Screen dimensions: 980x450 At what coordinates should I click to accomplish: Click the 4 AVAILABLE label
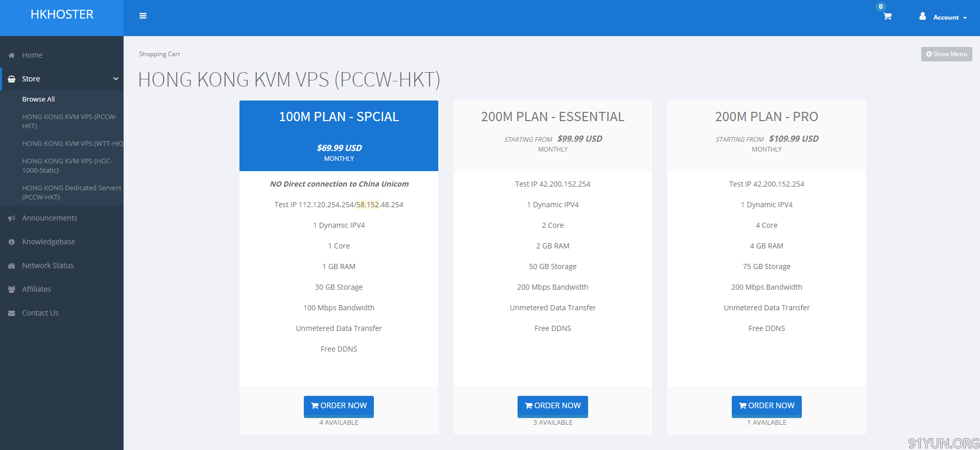(x=339, y=423)
